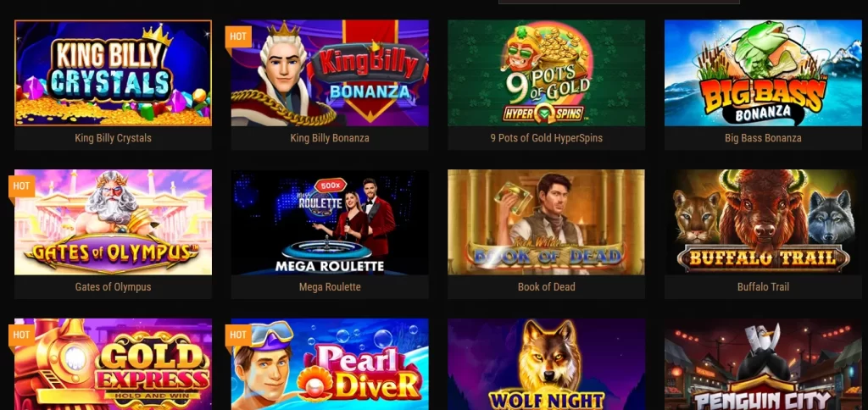Click the HOT badge on Gold Express
The height and width of the screenshot is (410, 868).
[21, 335]
